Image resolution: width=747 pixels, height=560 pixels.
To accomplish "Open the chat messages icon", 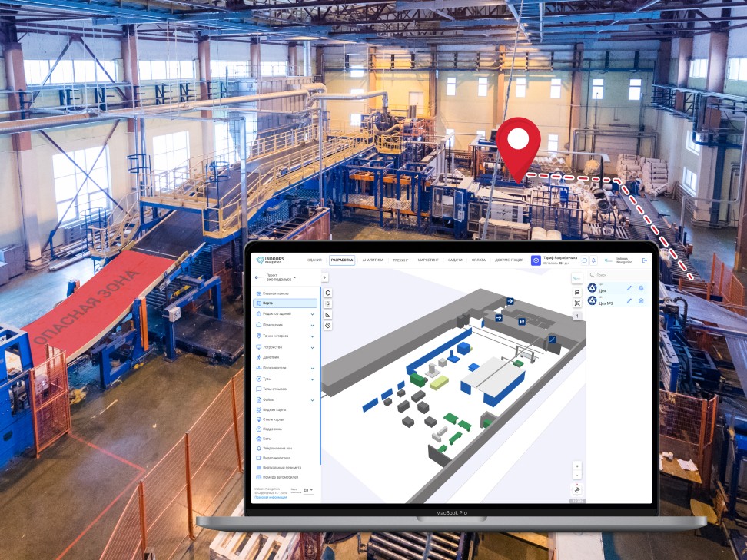I will pos(584,260).
